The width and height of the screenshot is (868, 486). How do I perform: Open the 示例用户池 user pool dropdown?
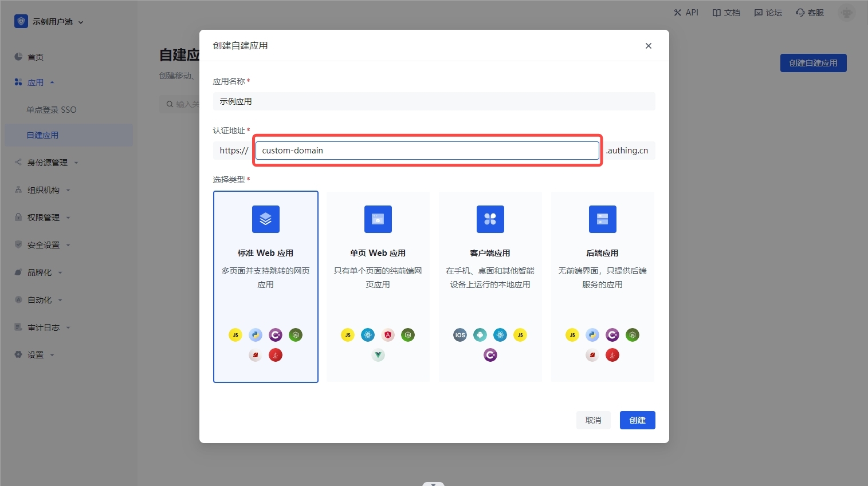coord(49,22)
